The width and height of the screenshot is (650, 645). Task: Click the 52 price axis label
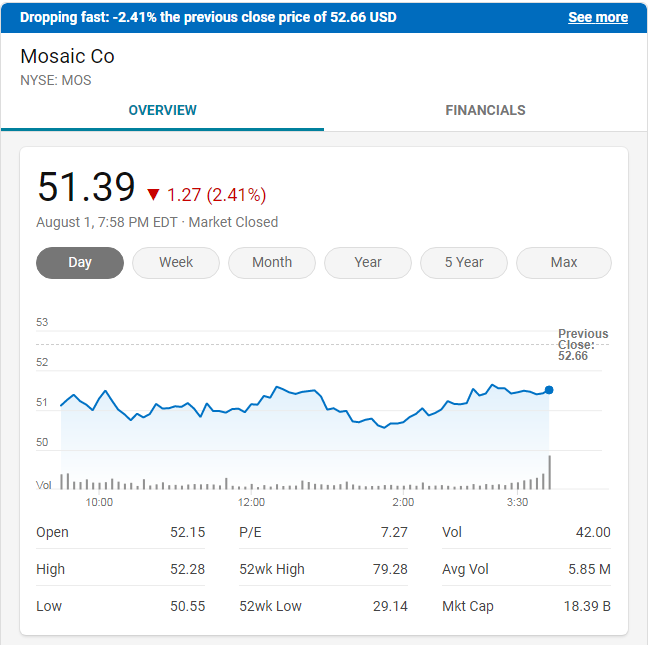click(42, 362)
